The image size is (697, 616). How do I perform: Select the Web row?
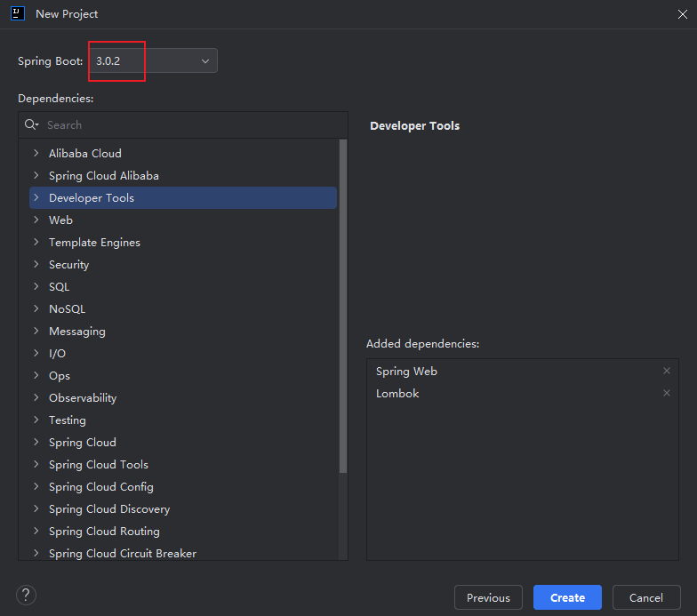[x=183, y=220]
